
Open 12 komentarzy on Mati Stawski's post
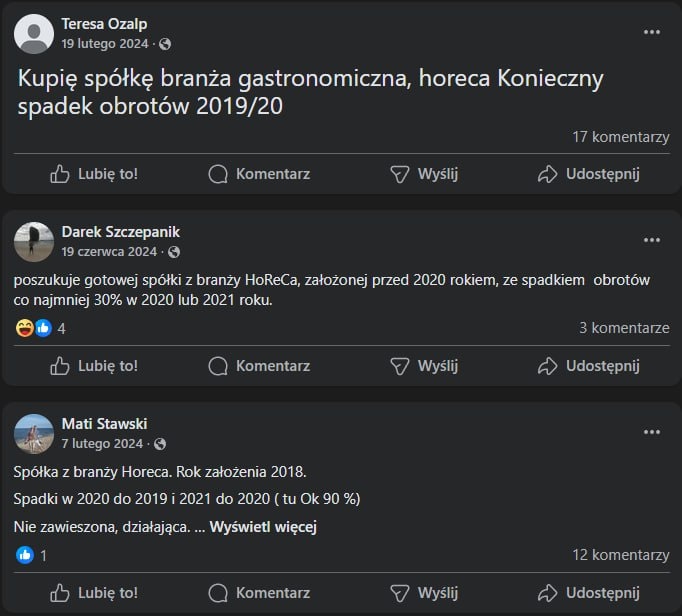[x=620, y=554]
